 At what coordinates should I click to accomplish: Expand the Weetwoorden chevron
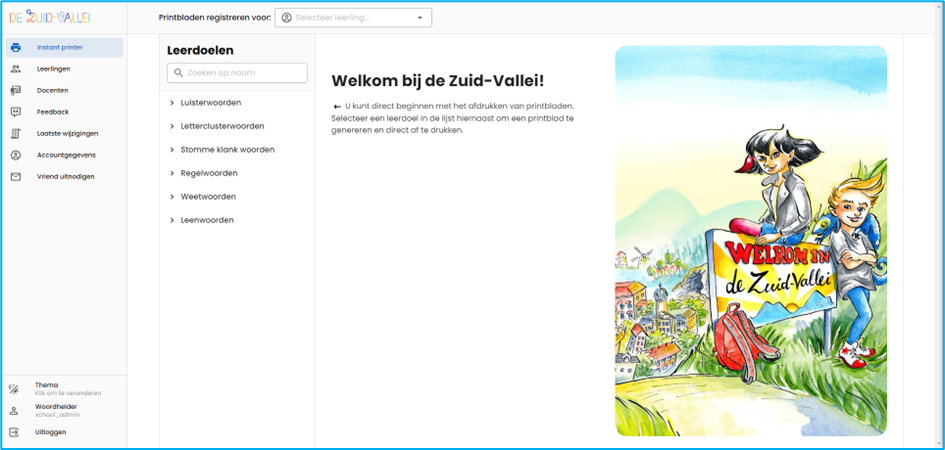tap(172, 197)
